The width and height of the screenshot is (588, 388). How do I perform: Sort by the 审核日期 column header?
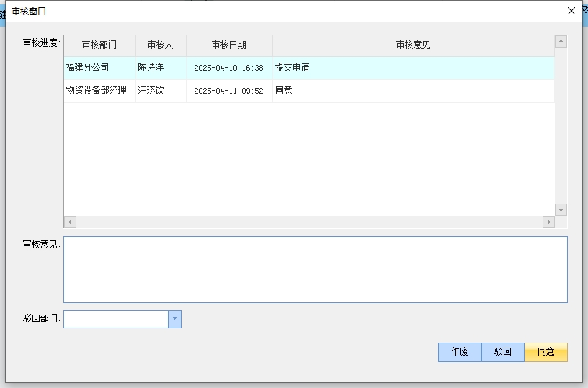229,45
